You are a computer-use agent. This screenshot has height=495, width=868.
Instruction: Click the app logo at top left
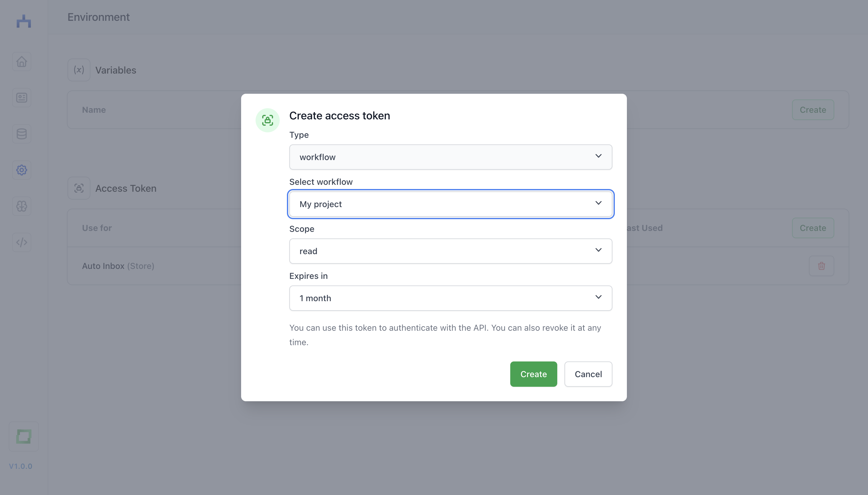[24, 21]
